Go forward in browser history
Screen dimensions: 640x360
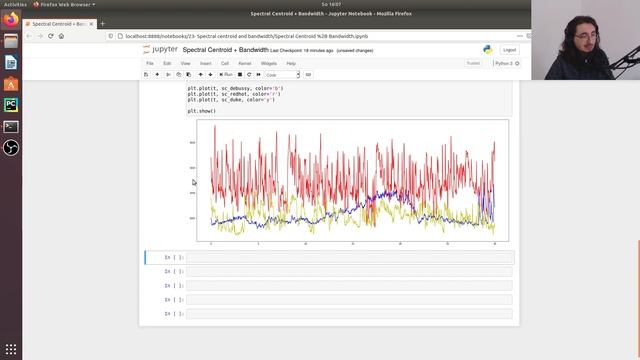40,36
